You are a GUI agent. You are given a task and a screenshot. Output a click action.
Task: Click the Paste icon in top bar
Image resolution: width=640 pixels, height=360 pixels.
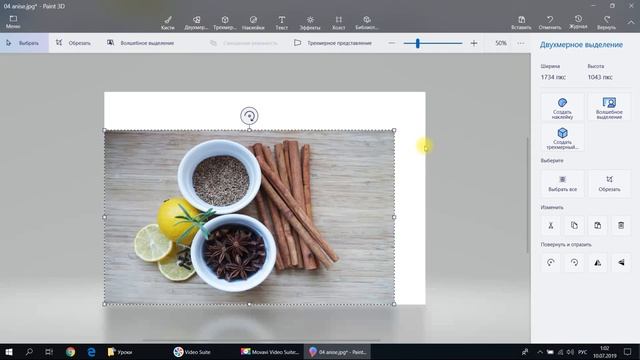521,23
